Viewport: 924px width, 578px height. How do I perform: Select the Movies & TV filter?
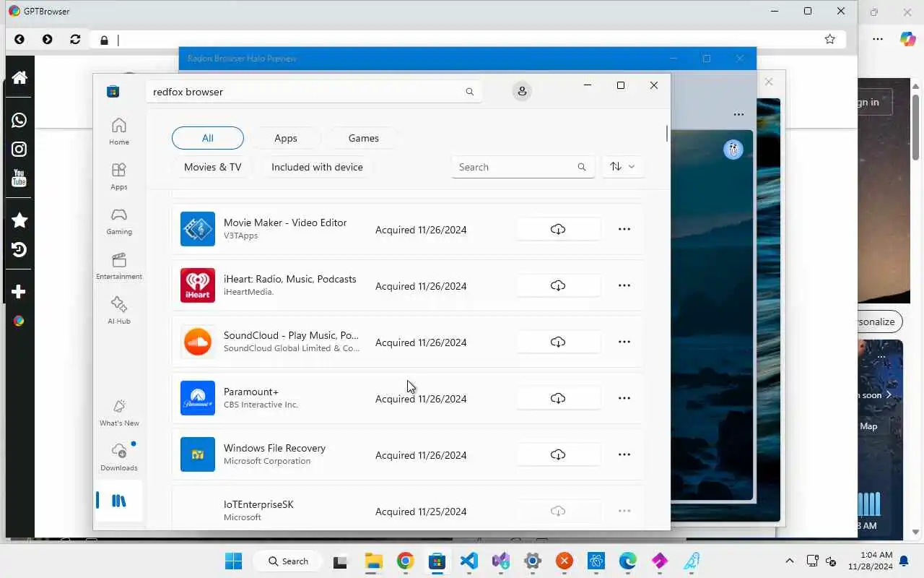pyautogui.click(x=213, y=167)
